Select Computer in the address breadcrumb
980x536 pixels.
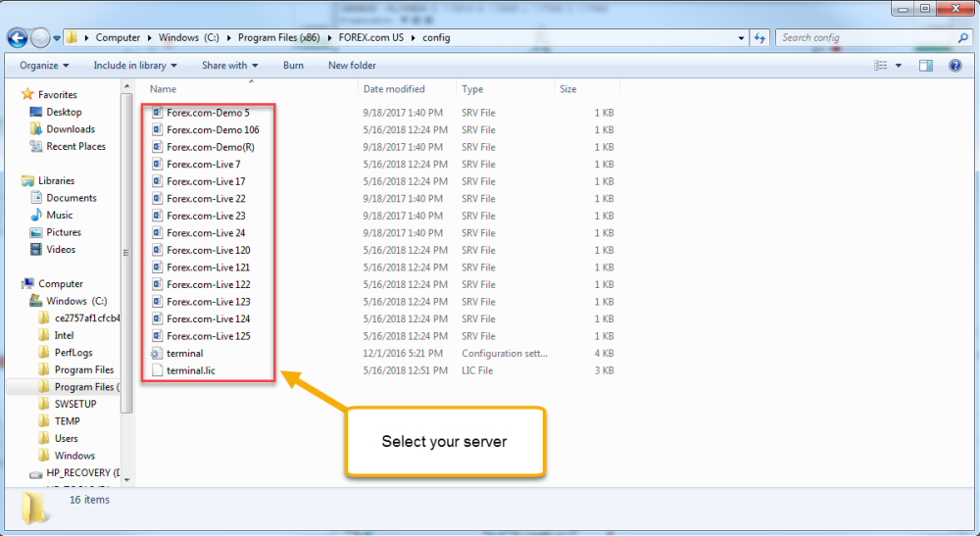118,38
